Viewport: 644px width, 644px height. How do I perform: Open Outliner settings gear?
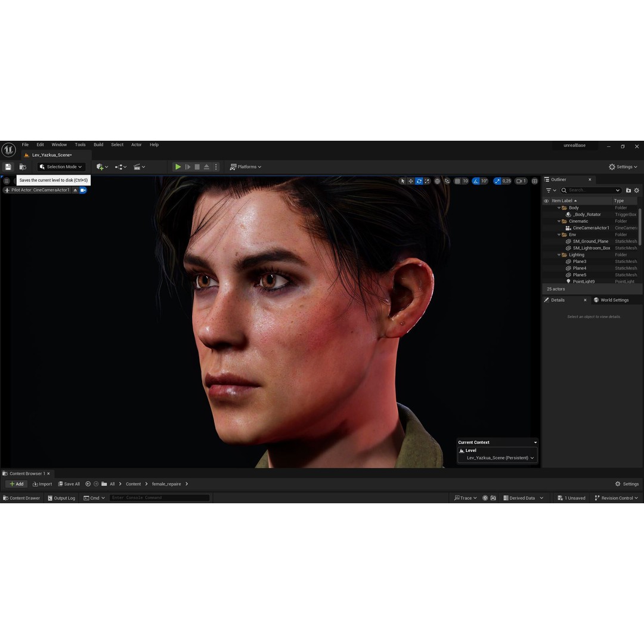[x=637, y=190]
